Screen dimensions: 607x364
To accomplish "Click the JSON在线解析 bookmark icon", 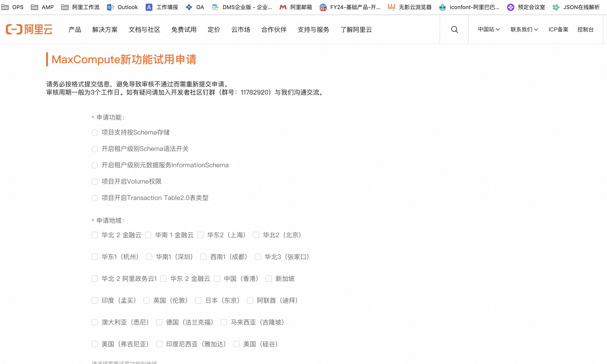I will click(556, 7).
